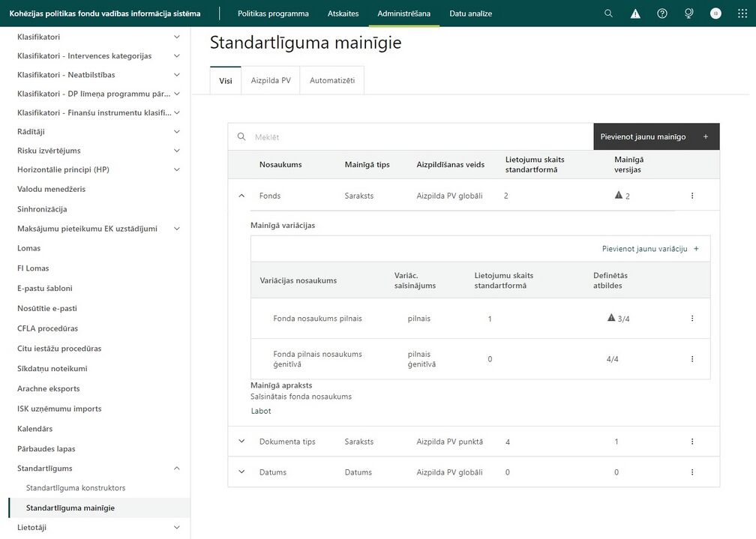The width and height of the screenshot is (756, 539).
Task: Open the help question mark icon
Action: coord(662,13)
